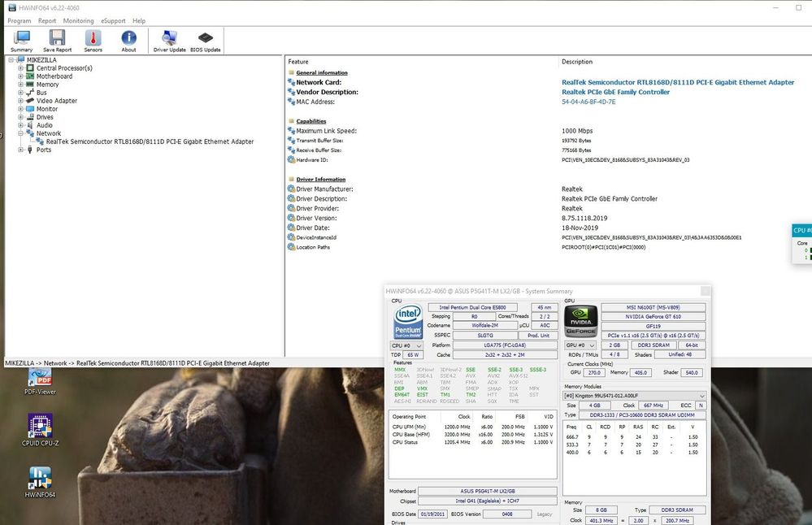Image resolution: width=812 pixels, height=525 pixels.
Task: Open the Program menu
Action: [x=20, y=20]
